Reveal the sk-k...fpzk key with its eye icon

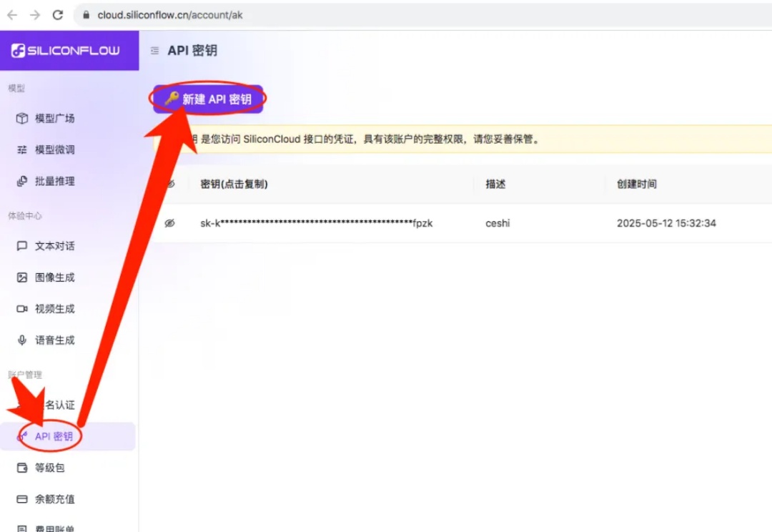tap(169, 223)
